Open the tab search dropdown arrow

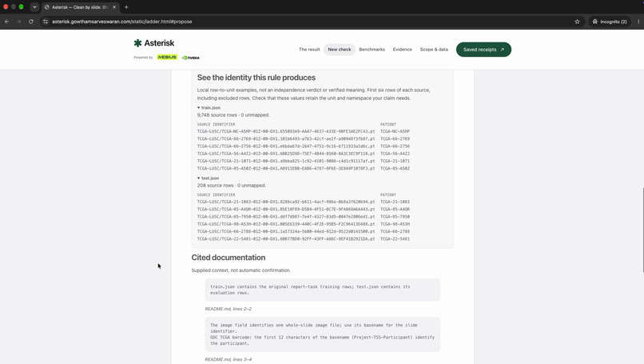coord(34,7)
